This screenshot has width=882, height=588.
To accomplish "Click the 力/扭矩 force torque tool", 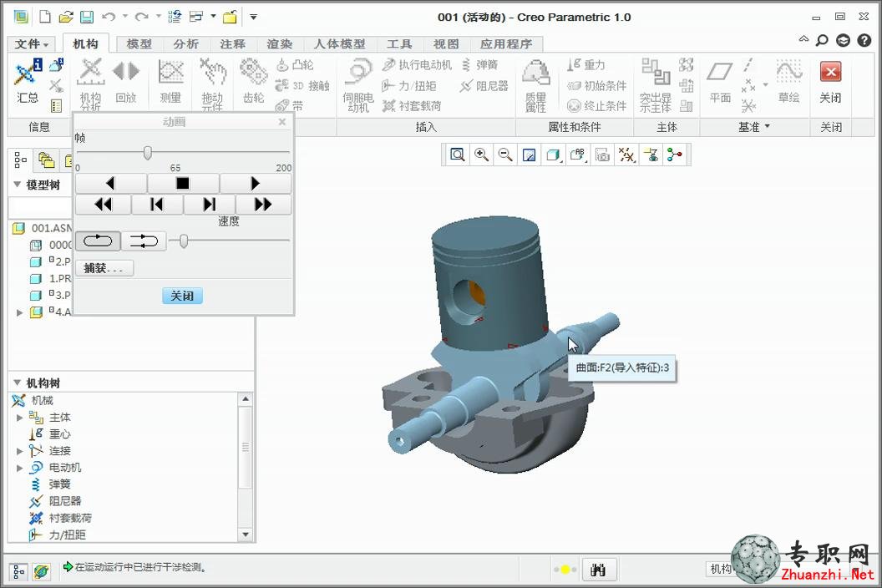I will [x=409, y=85].
